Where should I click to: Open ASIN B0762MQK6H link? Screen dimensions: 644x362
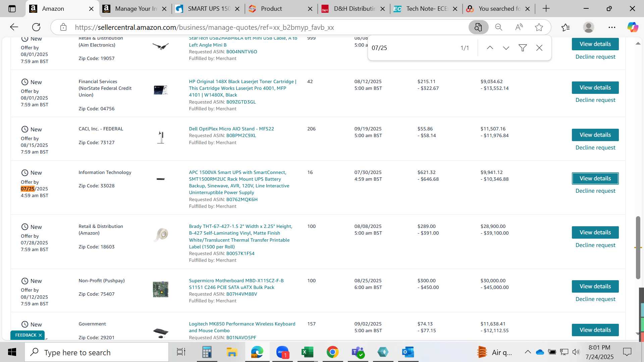[242, 199]
